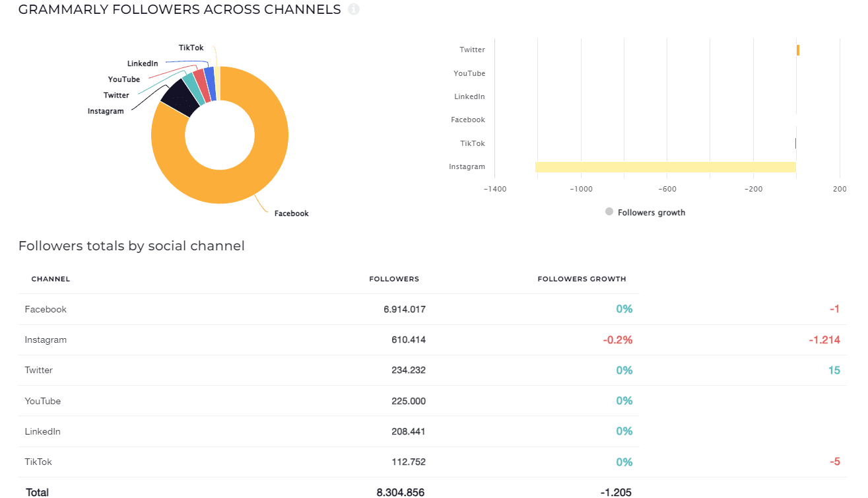Select the YouTube row in table
The width and height of the screenshot is (868, 498).
42,401
